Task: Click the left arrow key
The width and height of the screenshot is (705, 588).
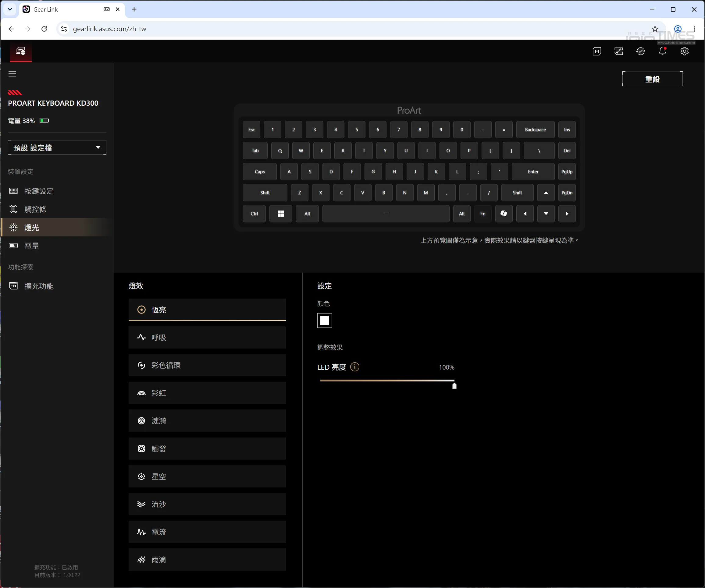Action: click(x=525, y=214)
